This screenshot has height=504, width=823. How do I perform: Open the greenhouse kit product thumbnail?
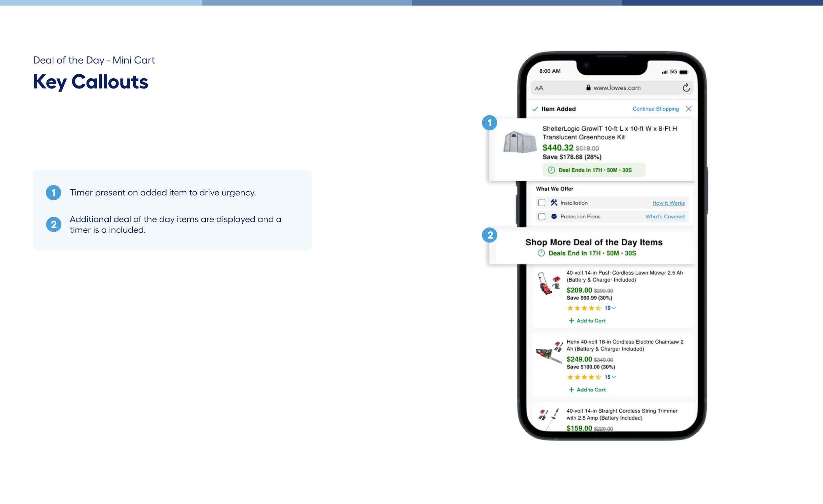pos(520,142)
